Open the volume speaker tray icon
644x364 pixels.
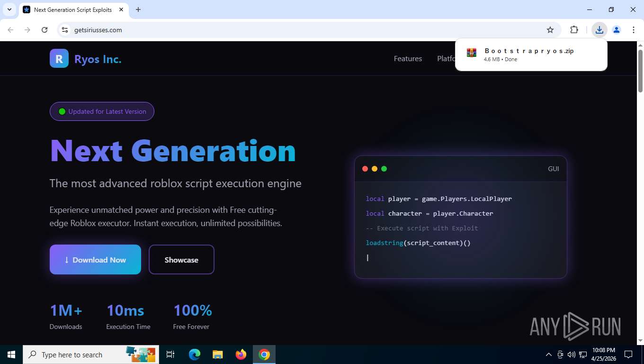(x=572, y=355)
